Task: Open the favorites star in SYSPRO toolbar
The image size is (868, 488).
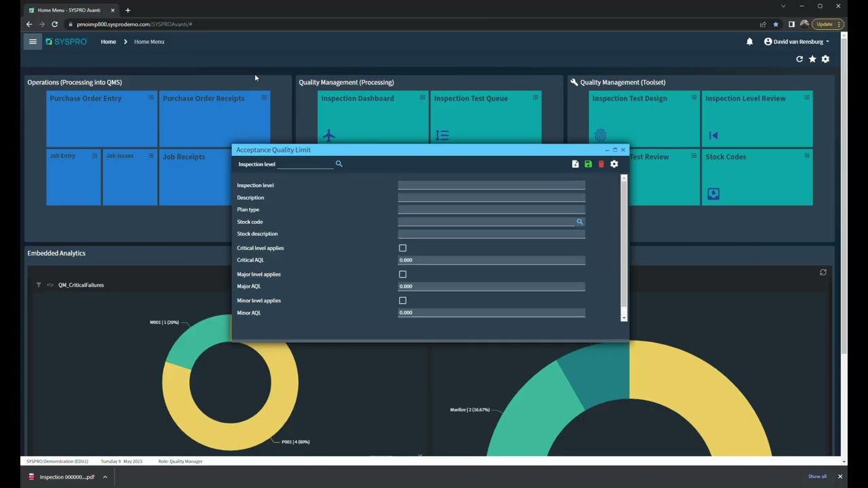Action: (x=812, y=59)
